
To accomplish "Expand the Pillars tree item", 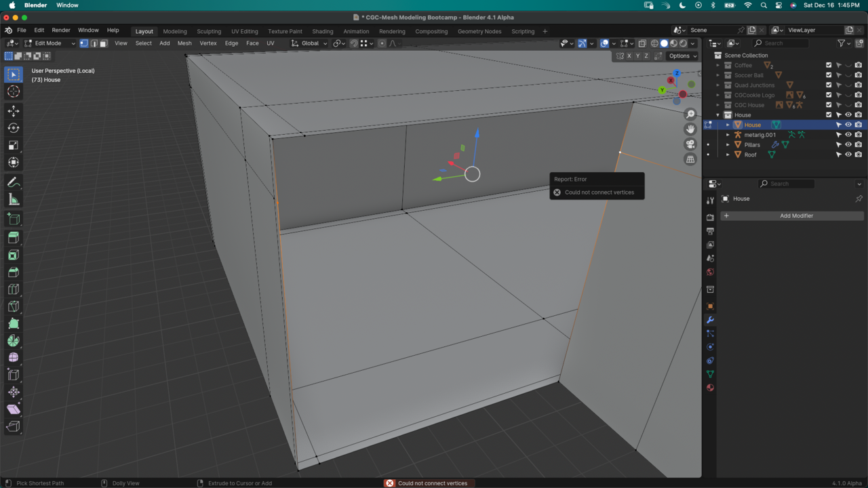I will (728, 145).
